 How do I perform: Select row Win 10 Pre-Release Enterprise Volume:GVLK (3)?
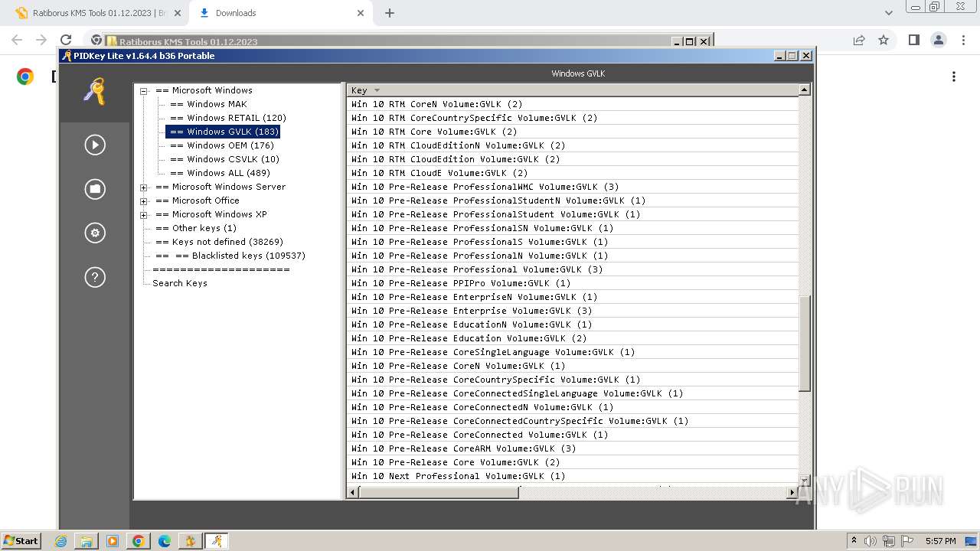573,311
